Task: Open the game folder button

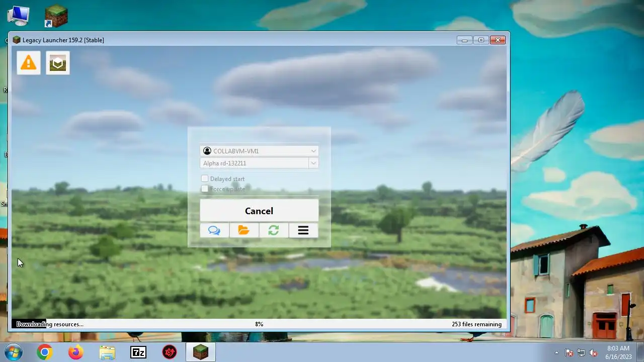Action: (x=244, y=230)
